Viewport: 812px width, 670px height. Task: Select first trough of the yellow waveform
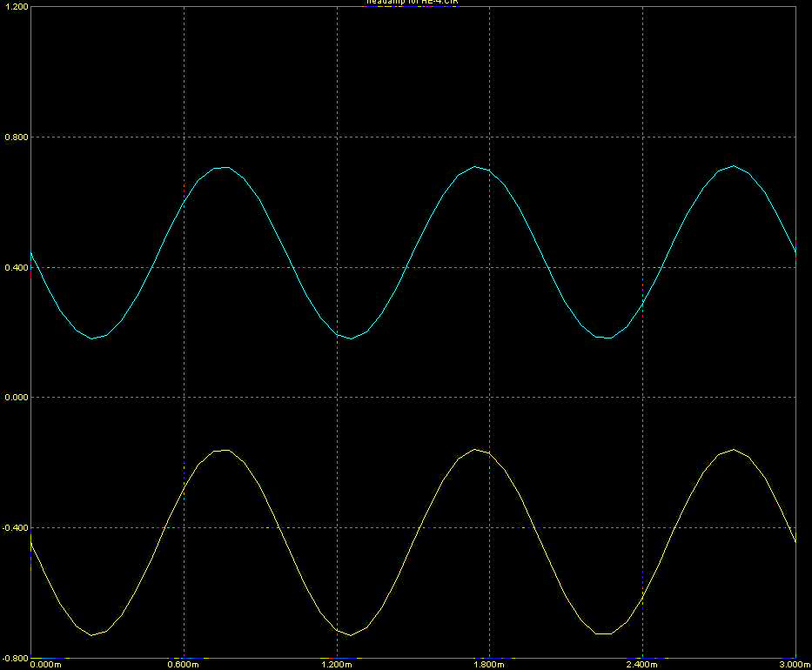click(x=92, y=635)
